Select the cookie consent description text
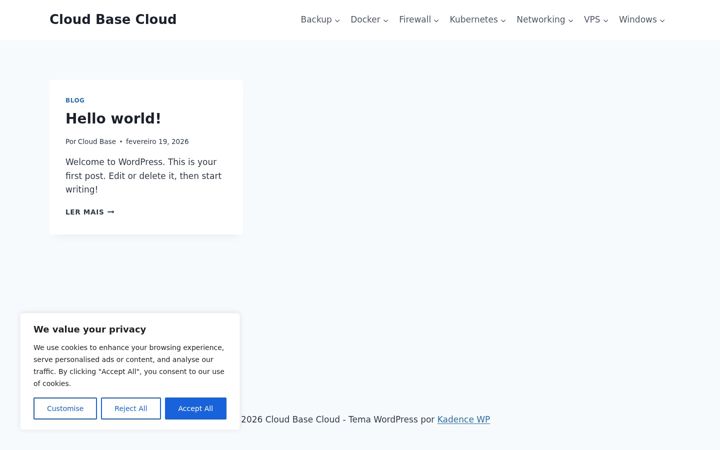Viewport: 720px width, 450px height. [129, 366]
